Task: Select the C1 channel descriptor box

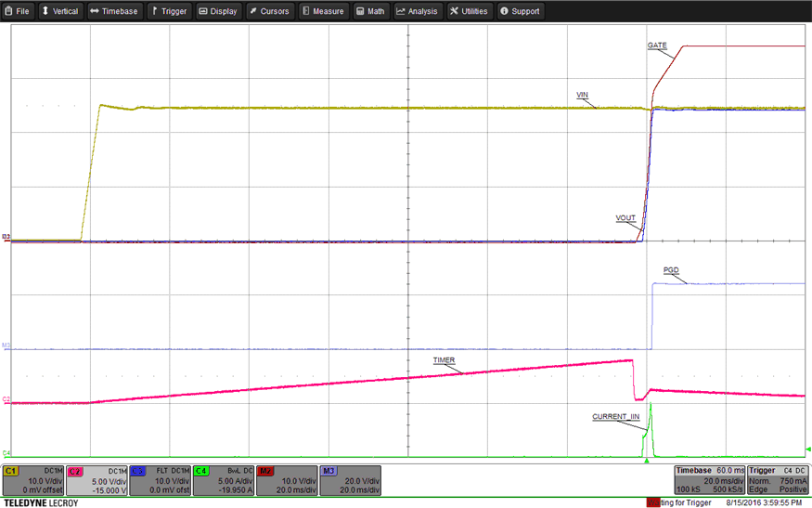Action: [x=32, y=481]
